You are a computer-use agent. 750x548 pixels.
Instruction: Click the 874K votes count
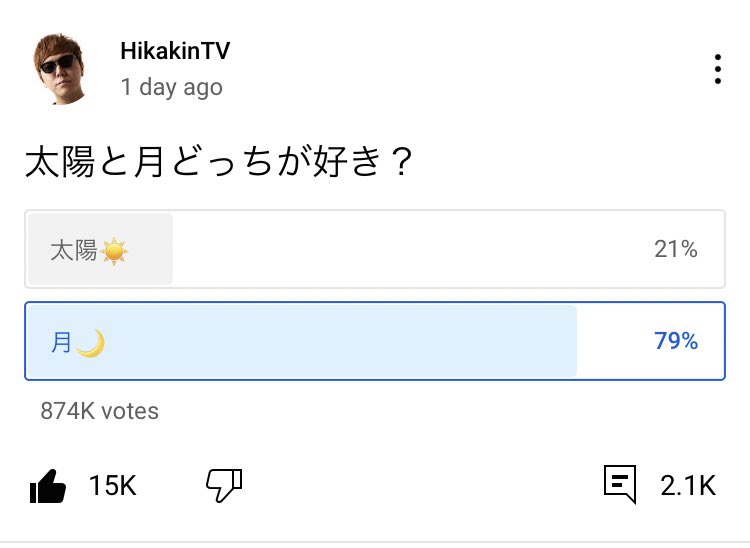99,410
